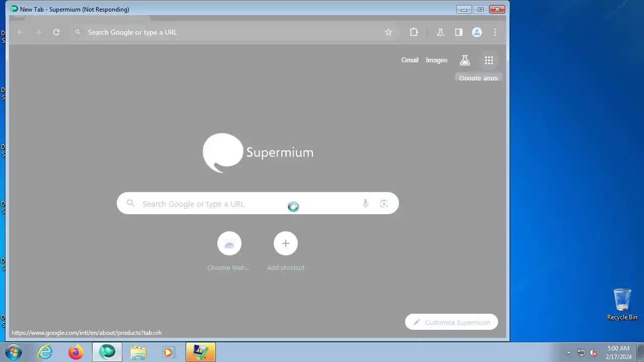Open the three-dot Supermium menu

[495, 32]
